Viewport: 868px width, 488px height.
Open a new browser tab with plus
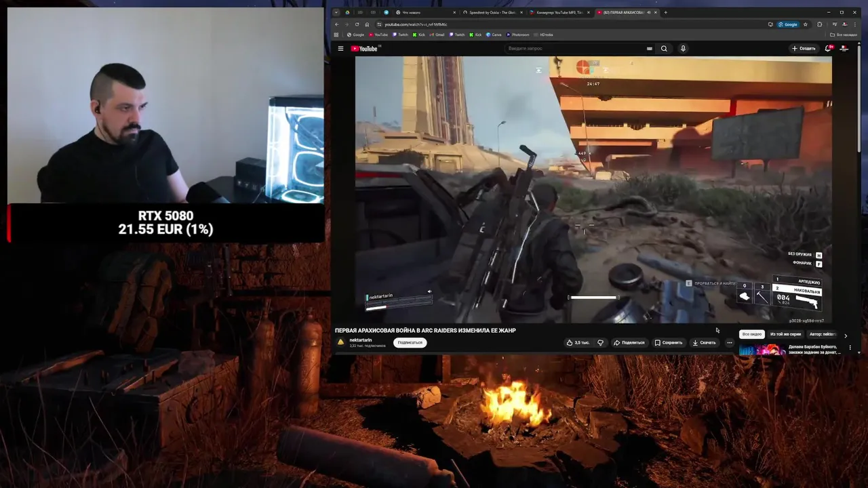click(x=665, y=12)
